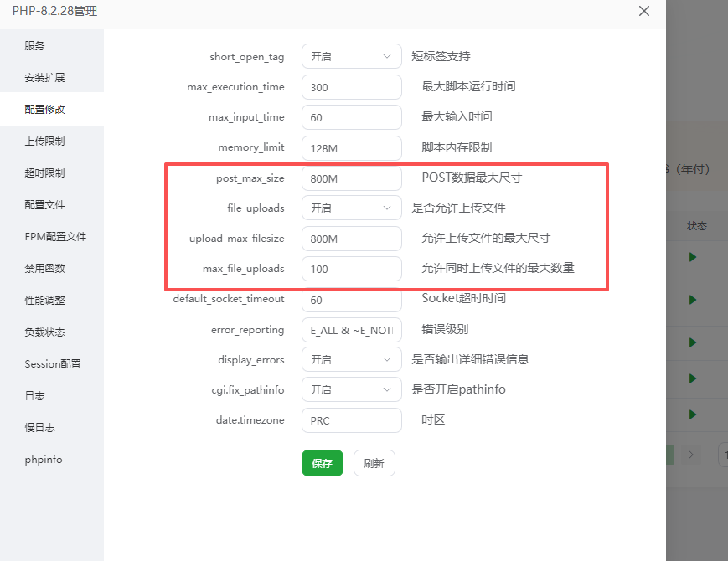
Task: Switch to the 服务 tab
Action: (35, 46)
